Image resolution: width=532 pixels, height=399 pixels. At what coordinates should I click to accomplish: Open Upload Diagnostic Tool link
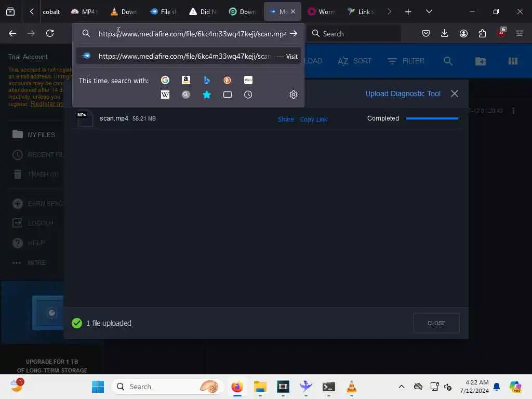click(403, 94)
